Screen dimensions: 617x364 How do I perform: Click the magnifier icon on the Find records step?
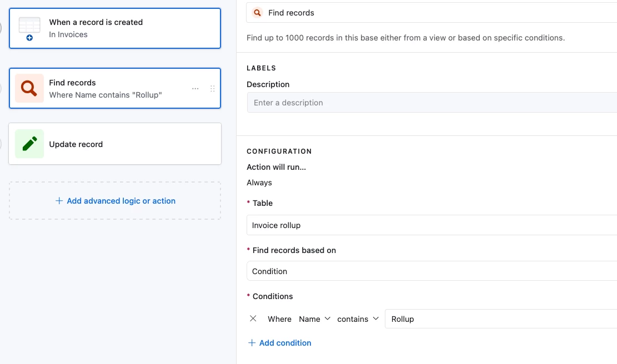coord(29,88)
